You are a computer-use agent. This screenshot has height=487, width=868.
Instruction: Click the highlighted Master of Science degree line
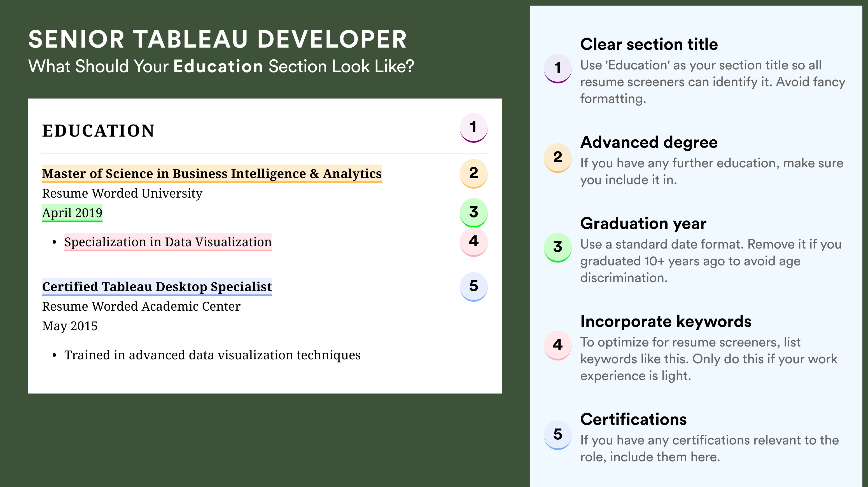coord(212,174)
